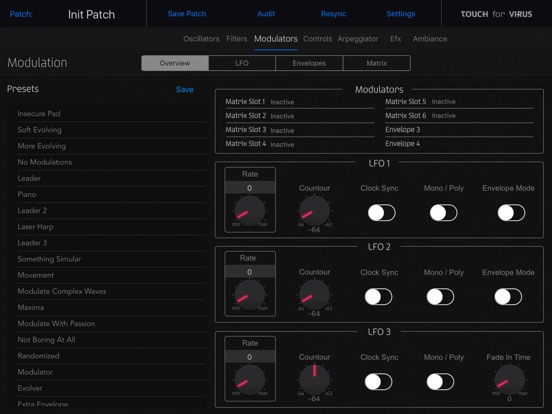This screenshot has height=414, width=552.
Task: Click the Save Patch button
Action: 187,14
